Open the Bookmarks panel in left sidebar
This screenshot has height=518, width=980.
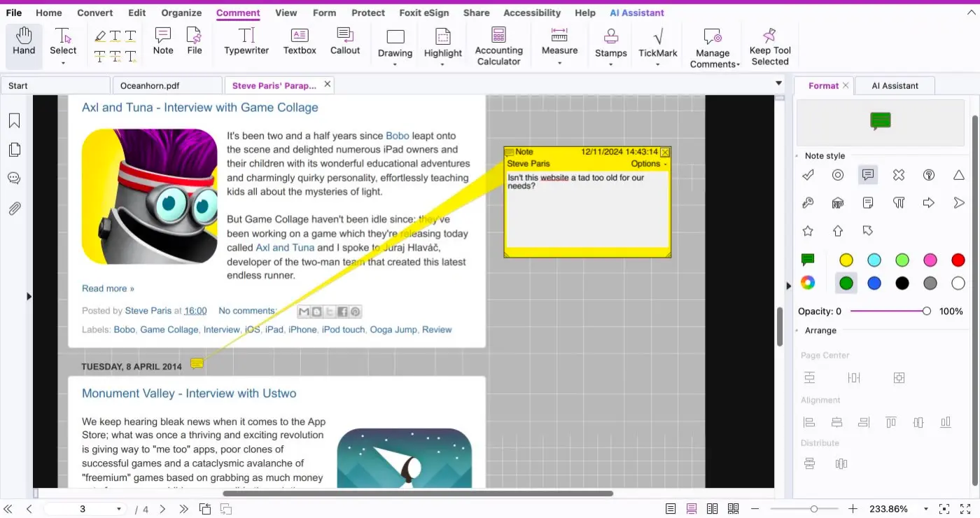pos(14,121)
